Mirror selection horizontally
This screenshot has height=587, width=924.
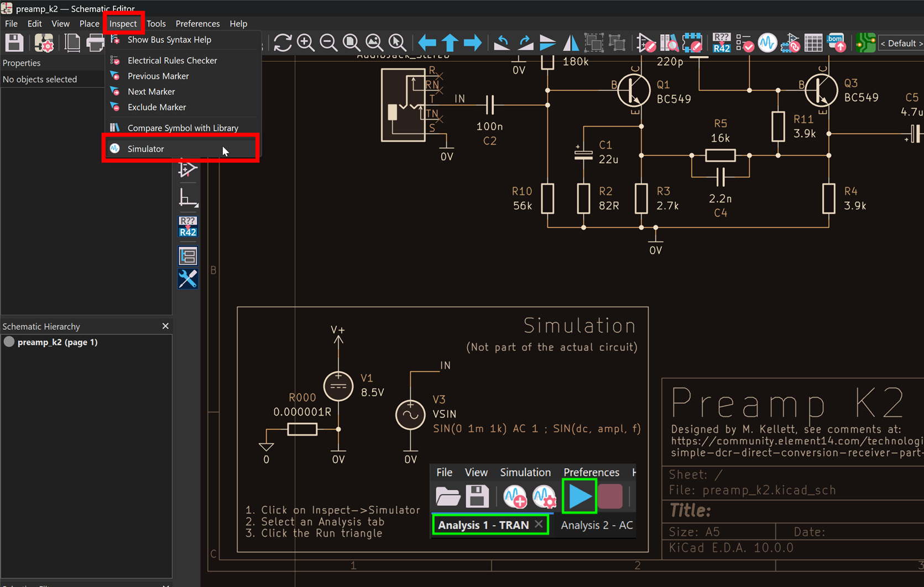tap(571, 43)
